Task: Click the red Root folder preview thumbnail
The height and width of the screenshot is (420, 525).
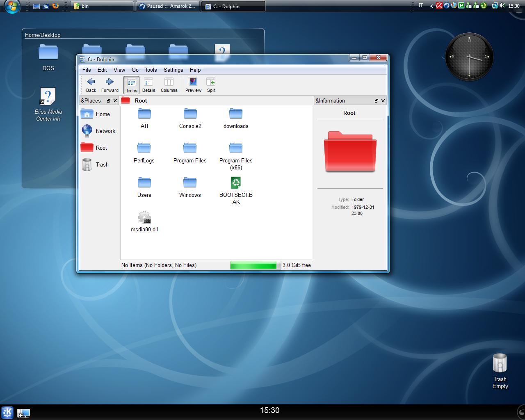Action: coord(350,151)
